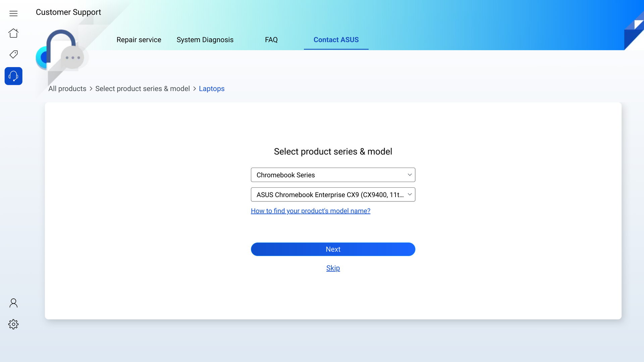644x362 pixels.
Task: Switch to FAQ tab
Action: tap(271, 40)
